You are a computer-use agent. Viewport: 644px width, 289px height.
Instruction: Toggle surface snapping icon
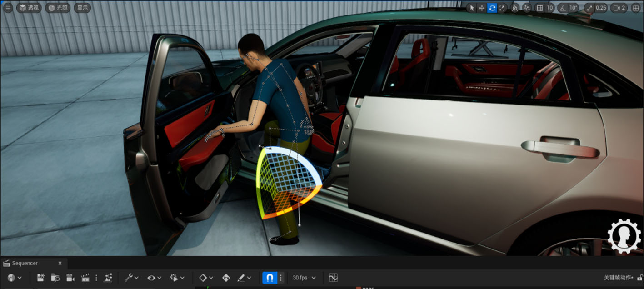(x=527, y=8)
